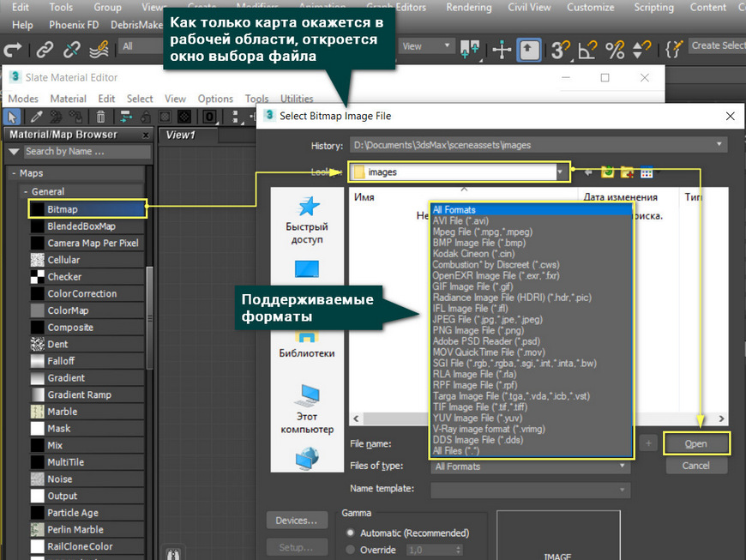Open Этот компьютер in the dialog sidebar
746x560 pixels.
(307, 409)
